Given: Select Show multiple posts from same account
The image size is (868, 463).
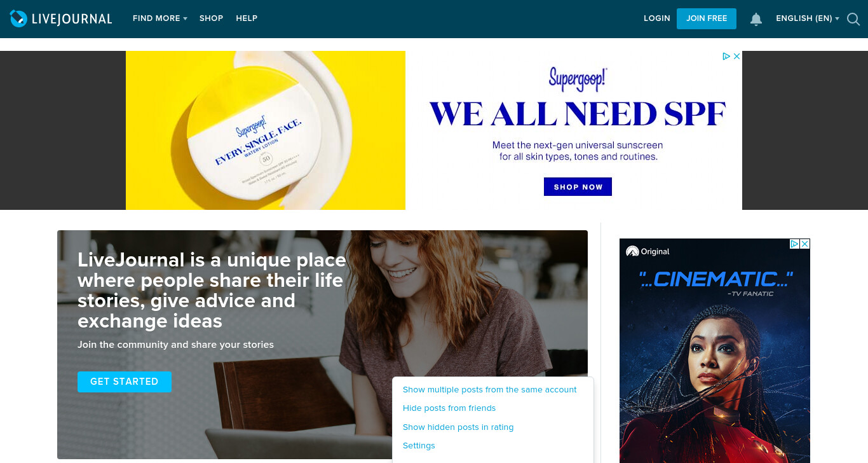Looking at the screenshot, I should tap(490, 389).
